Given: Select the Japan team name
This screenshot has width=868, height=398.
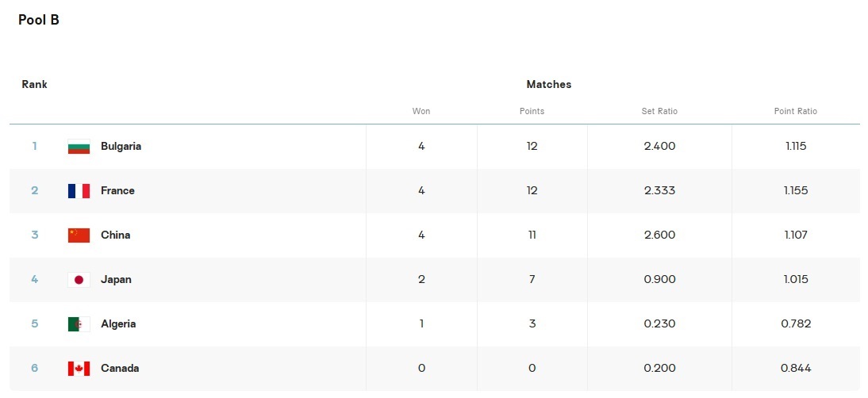Looking at the screenshot, I should pos(116,280).
